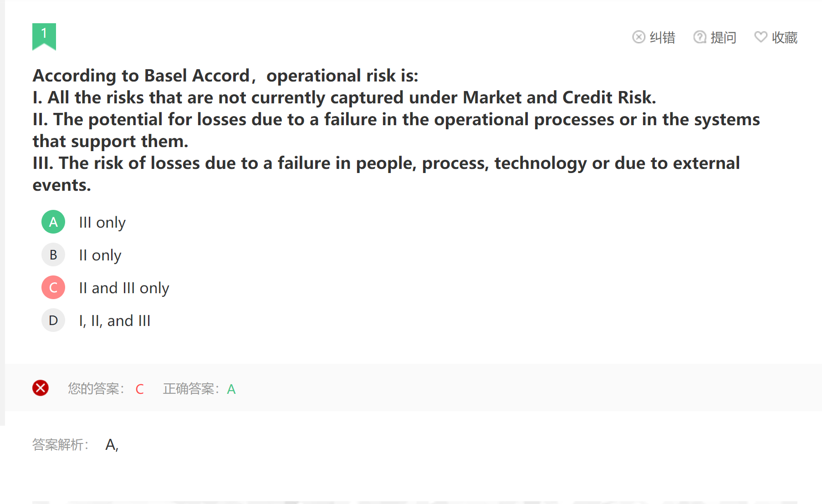Click the correct answer letter A in green
Screen dimensions: 822x504
click(x=231, y=389)
